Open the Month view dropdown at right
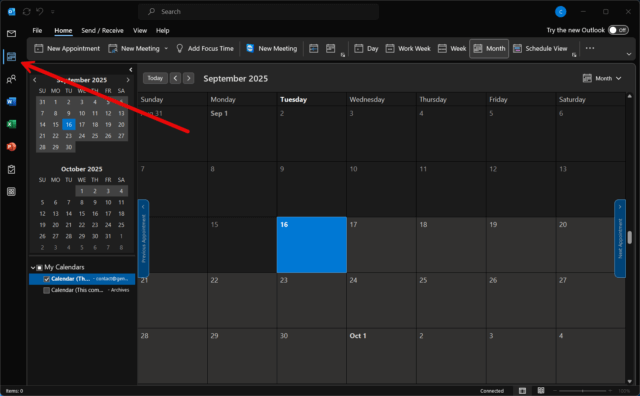Image resolution: width=640 pixels, height=396 pixels. (602, 78)
